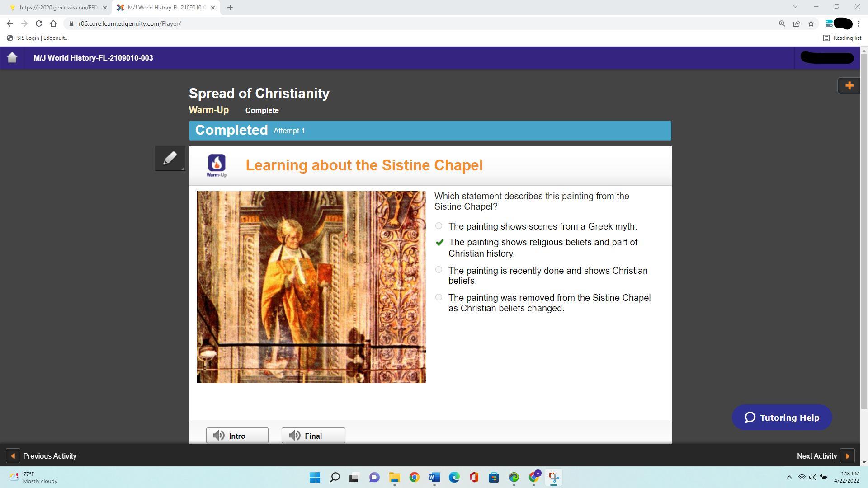Viewport: 868px width, 488px height.
Task: Select 'scenes from a Greek myth' answer
Action: tap(439, 226)
